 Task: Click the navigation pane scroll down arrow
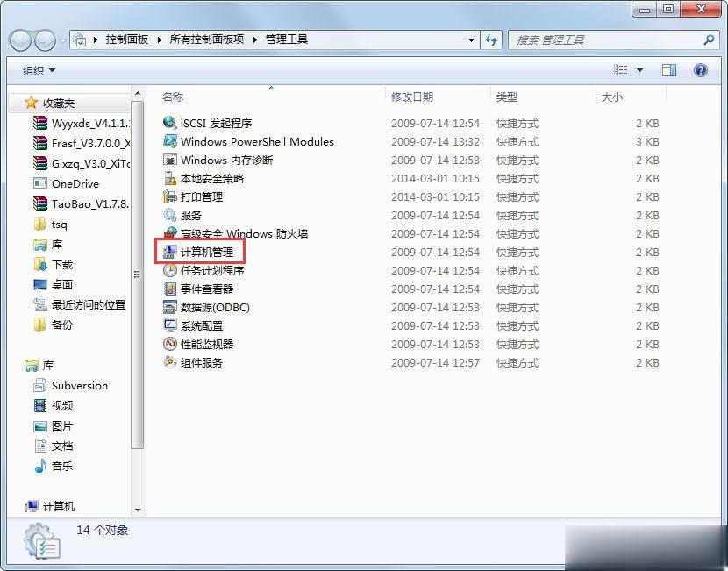point(138,510)
